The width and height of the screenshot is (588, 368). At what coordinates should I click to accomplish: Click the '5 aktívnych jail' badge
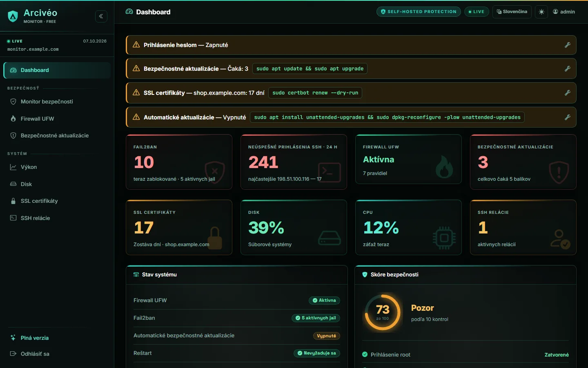(316, 318)
